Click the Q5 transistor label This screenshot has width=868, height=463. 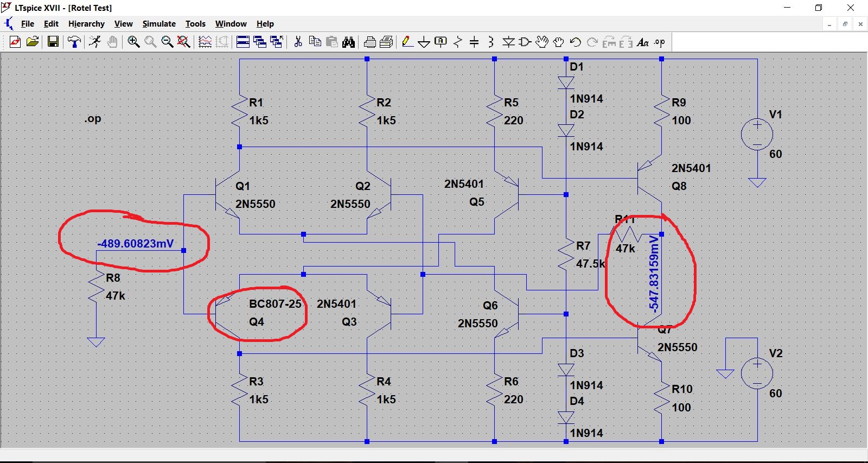click(x=477, y=202)
